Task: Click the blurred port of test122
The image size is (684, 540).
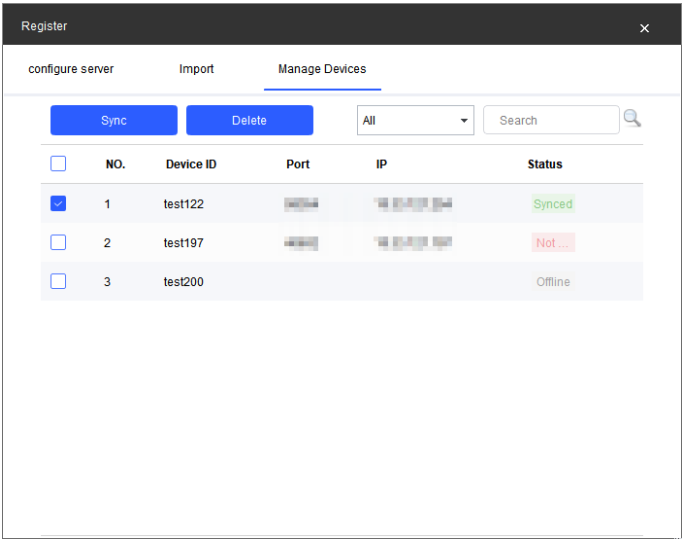Action: coord(301,204)
